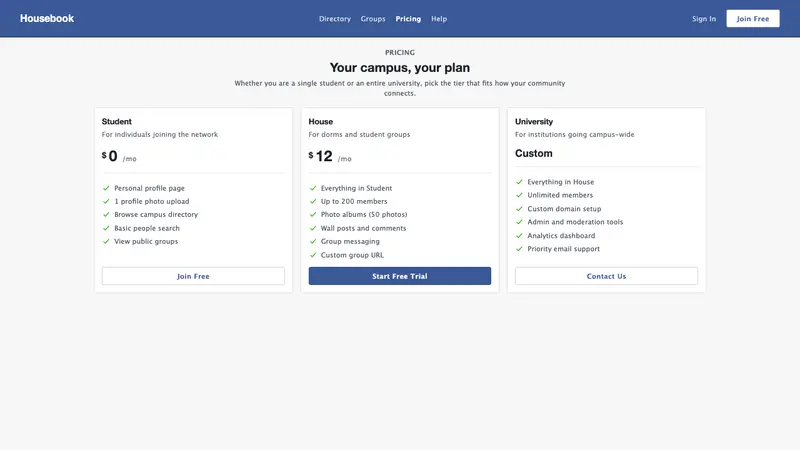800x450 pixels.
Task: Click the 'Priority email support' feature text
Action: tap(564, 249)
